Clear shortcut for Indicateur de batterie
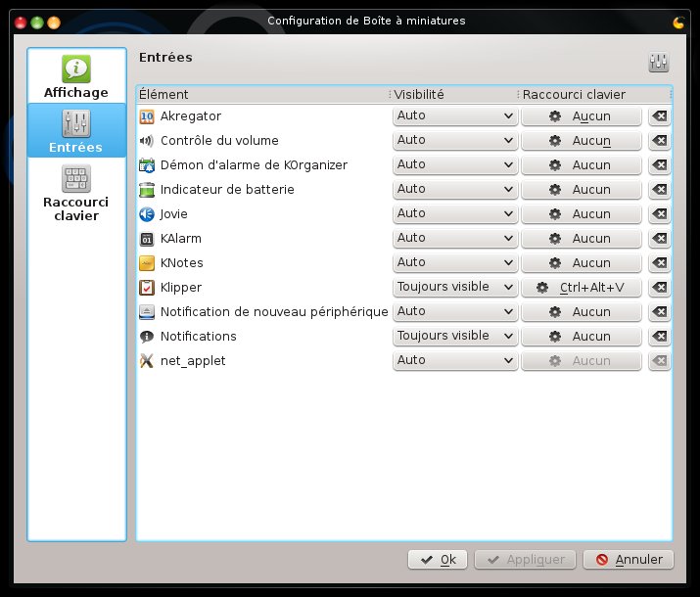Viewport: 700px width, 597px height. pyautogui.click(x=660, y=190)
